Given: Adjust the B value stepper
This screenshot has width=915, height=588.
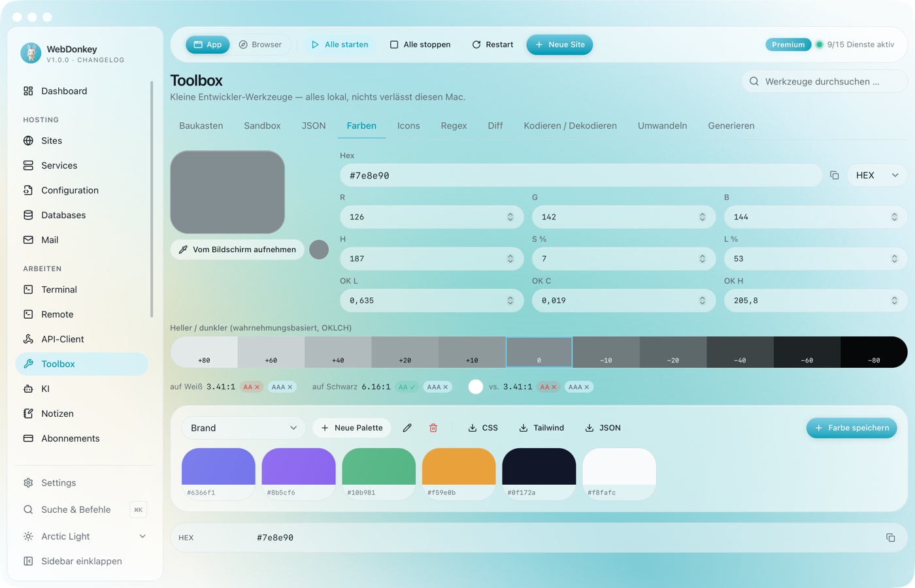Looking at the screenshot, I should click(x=895, y=217).
